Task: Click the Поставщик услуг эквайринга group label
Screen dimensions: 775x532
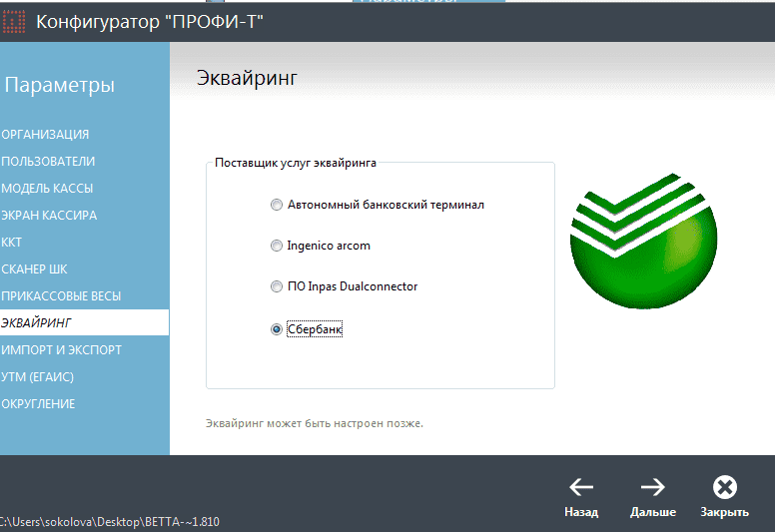Action: [x=296, y=163]
